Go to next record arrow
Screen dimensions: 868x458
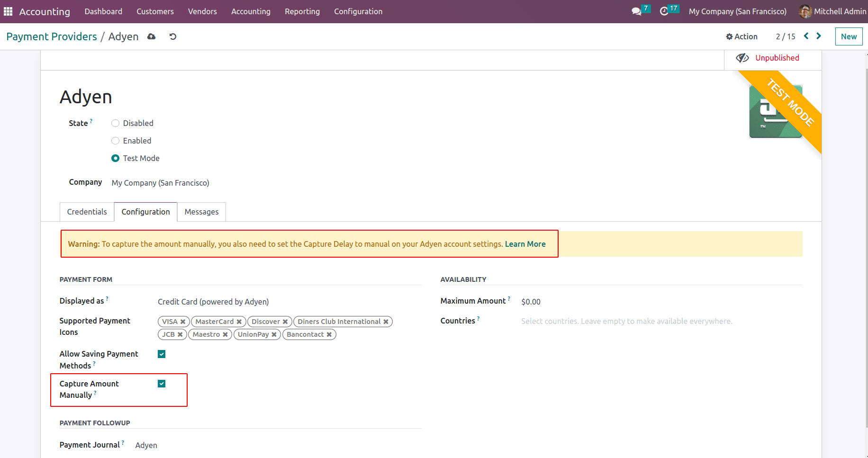tap(818, 36)
